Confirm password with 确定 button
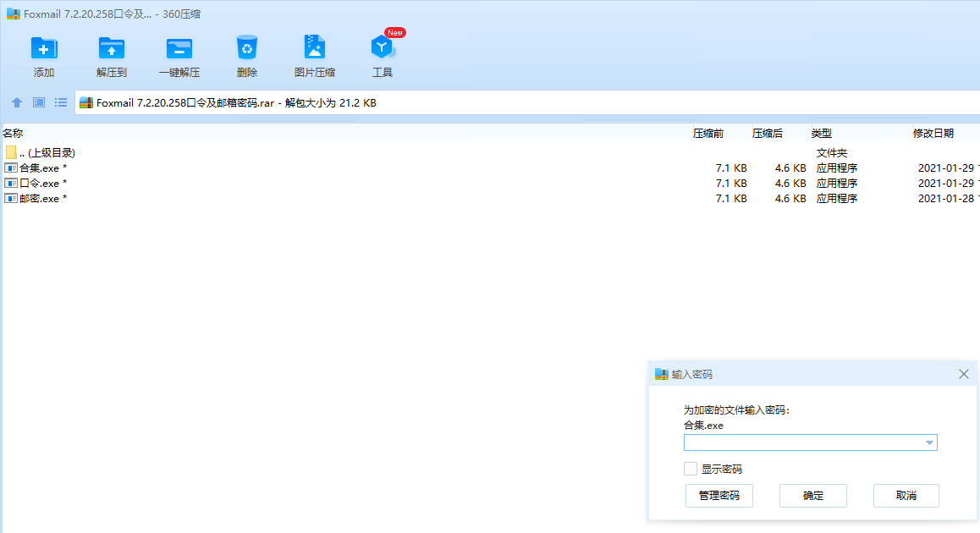Viewport: 980px width, 533px height. click(x=813, y=496)
